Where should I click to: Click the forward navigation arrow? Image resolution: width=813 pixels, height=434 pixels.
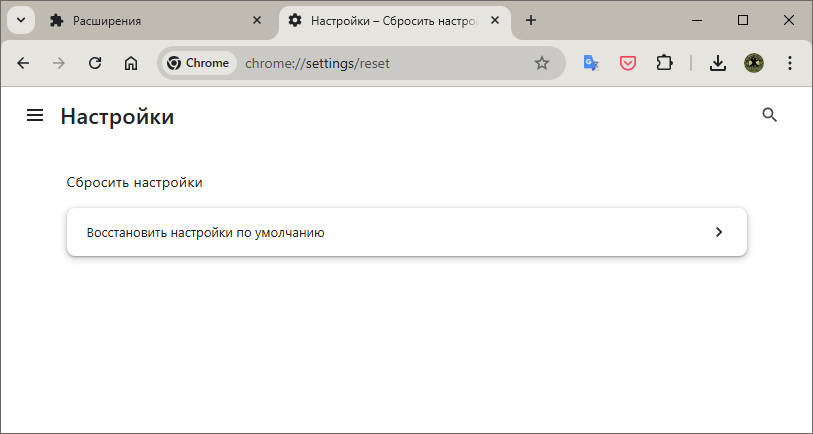59,63
